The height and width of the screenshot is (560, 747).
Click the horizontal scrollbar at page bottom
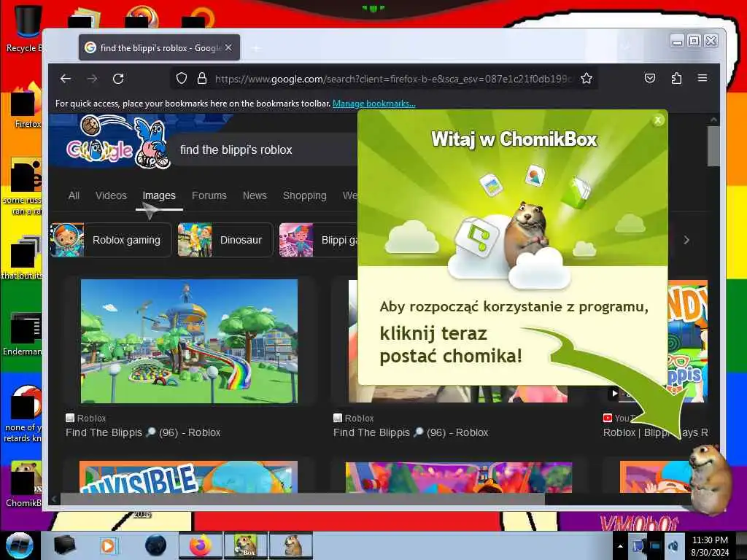(x=302, y=499)
